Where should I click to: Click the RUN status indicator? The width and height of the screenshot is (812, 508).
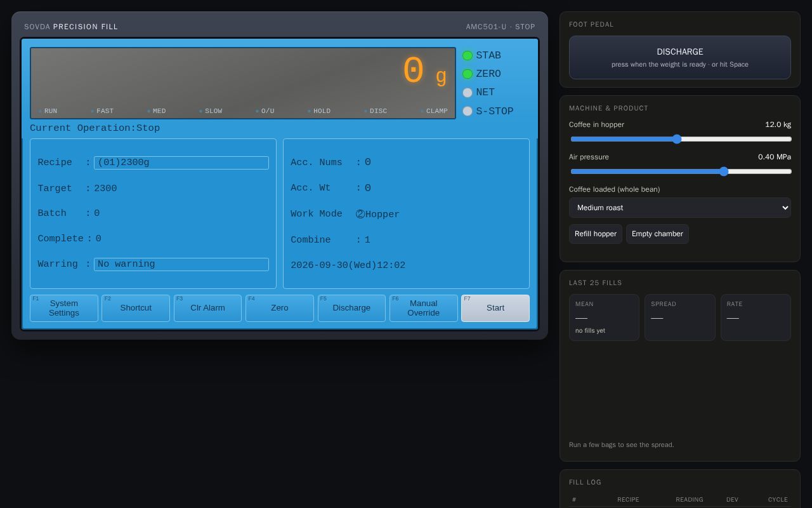[48, 111]
